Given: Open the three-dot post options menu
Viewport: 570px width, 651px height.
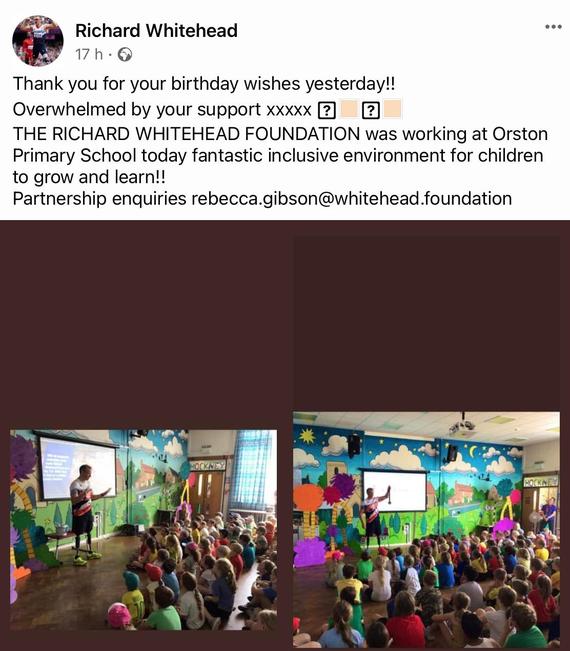Looking at the screenshot, I should coord(553,27).
